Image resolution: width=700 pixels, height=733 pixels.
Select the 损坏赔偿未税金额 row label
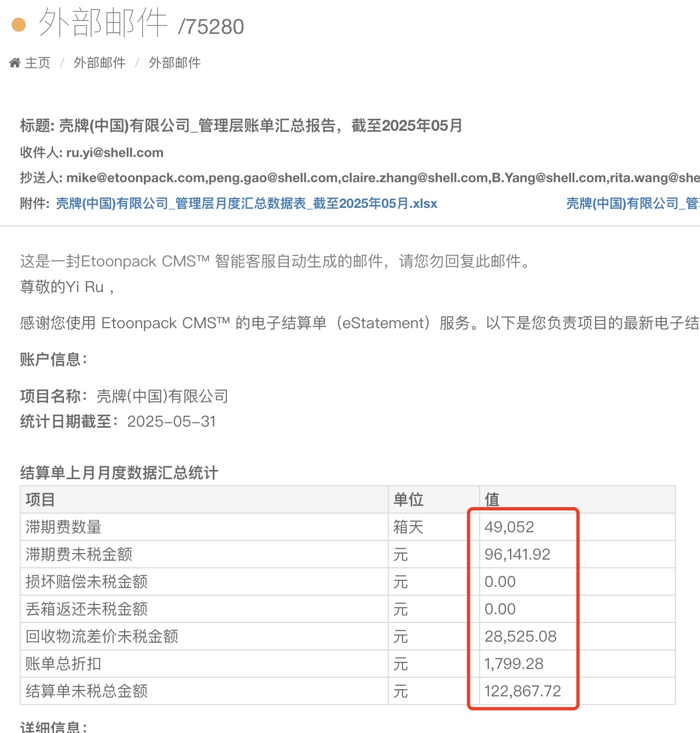click(x=86, y=582)
